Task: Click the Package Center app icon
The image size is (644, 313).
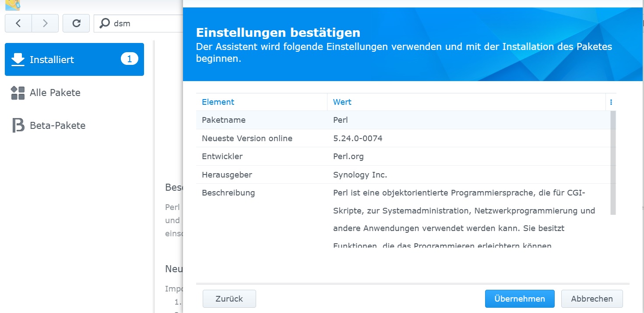Action: pyautogui.click(x=13, y=5)
